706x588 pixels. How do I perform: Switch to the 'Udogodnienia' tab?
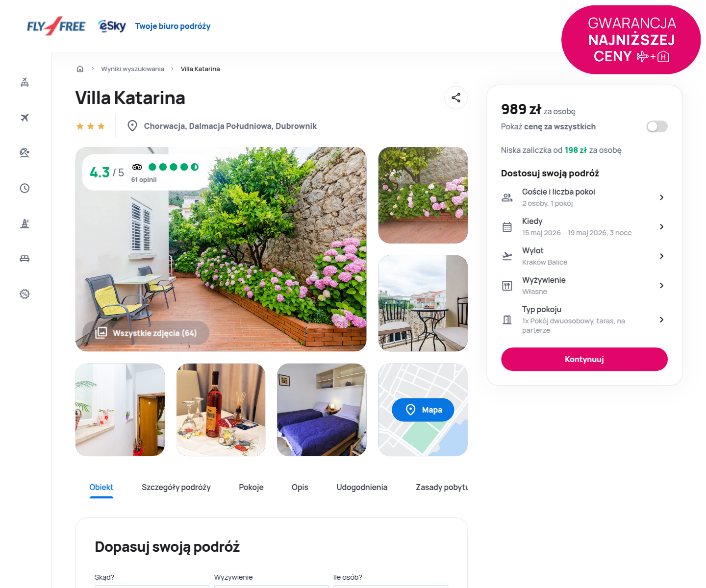click(362, 487)
